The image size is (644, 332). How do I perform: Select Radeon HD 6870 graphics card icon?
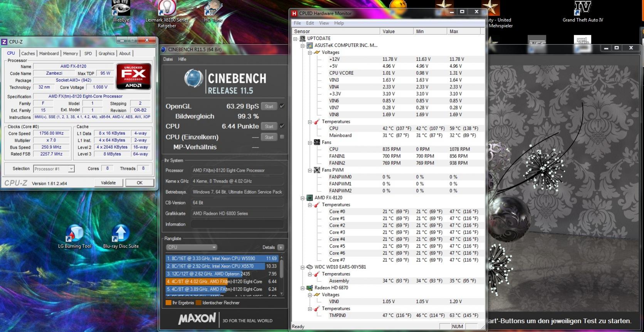309,288
